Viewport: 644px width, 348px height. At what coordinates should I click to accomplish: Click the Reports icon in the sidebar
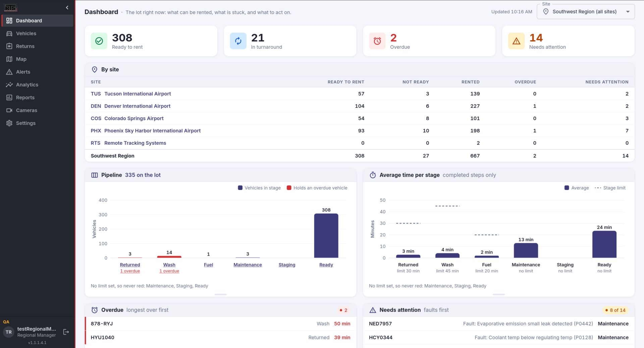click(9, 97)
